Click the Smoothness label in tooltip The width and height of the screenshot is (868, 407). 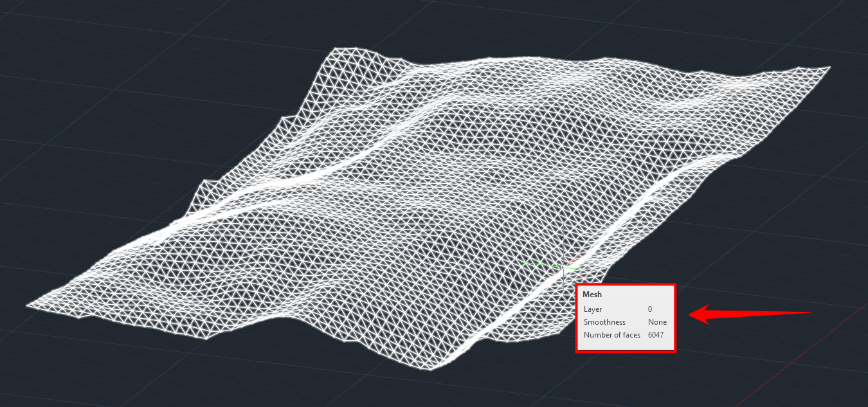(604, 322)
